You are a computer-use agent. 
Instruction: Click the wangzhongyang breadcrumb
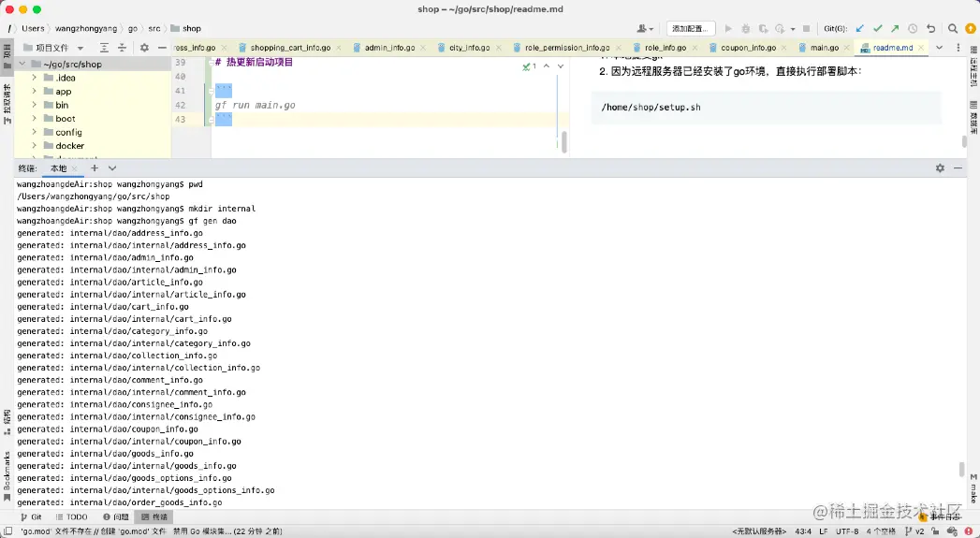pos(85,29)
